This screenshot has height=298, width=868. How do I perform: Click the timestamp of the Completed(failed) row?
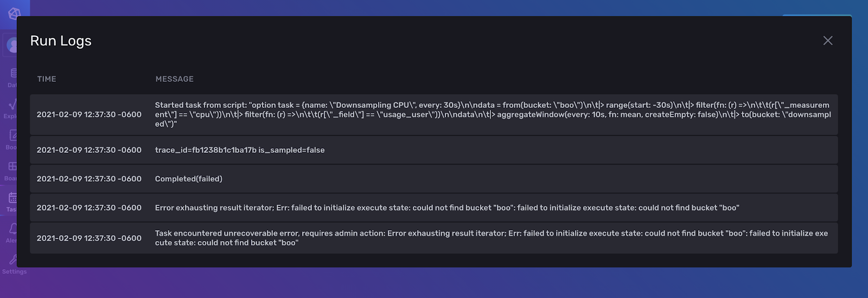[x=89, y=179]
